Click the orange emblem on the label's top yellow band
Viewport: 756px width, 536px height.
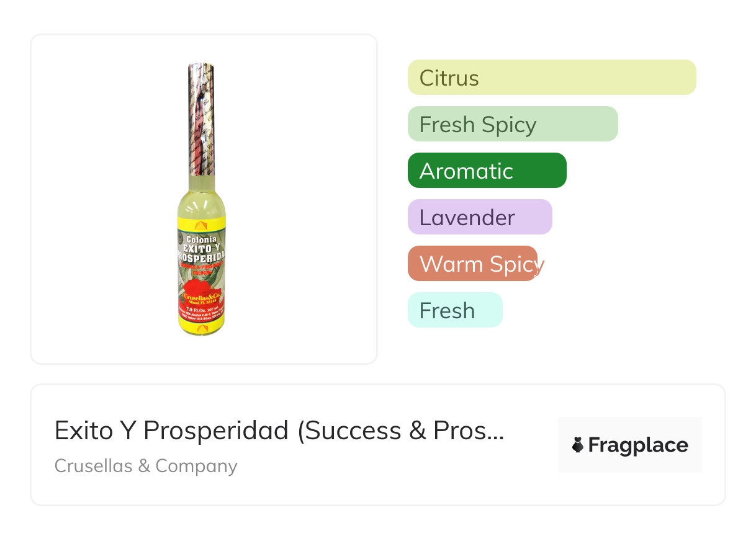pos(200,225)
